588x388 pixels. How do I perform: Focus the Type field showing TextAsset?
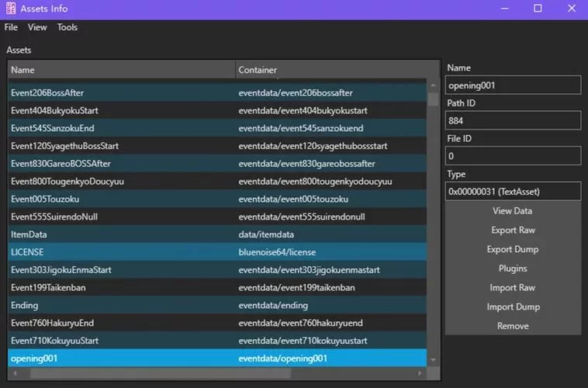(x=513, y=191)
